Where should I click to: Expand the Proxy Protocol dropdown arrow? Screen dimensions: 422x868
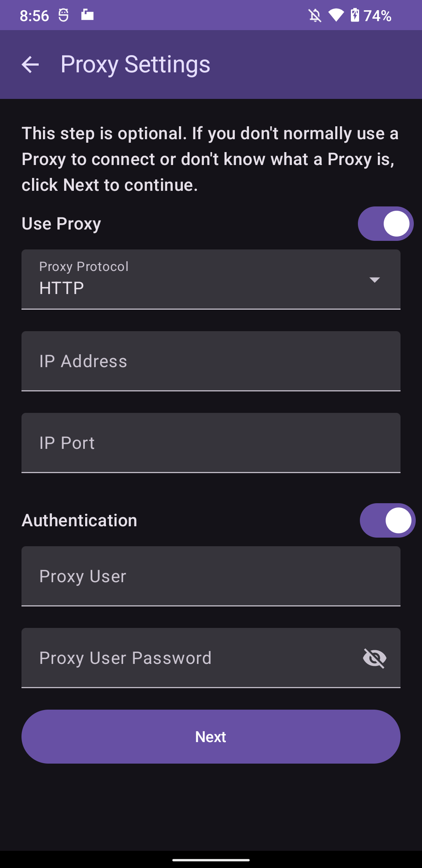coord(374,280)
